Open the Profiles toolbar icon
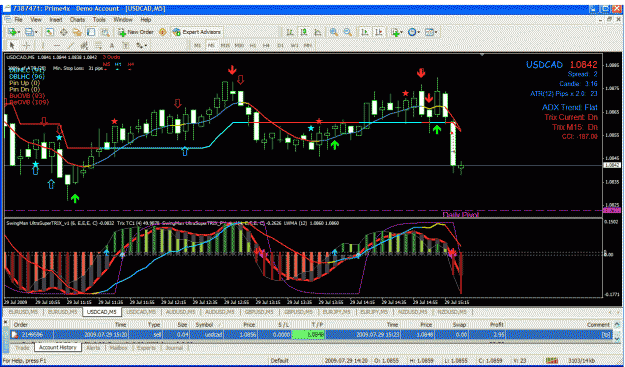Screen dimensions: 625x367 pyautogui.click(x=29, y=32)
